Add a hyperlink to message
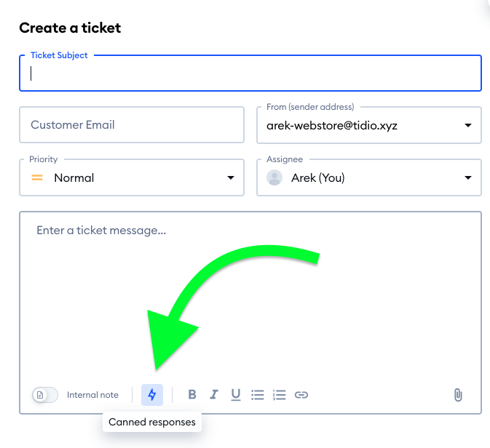The width and height of the screenshot is (490, 448). tap(301, 395)
